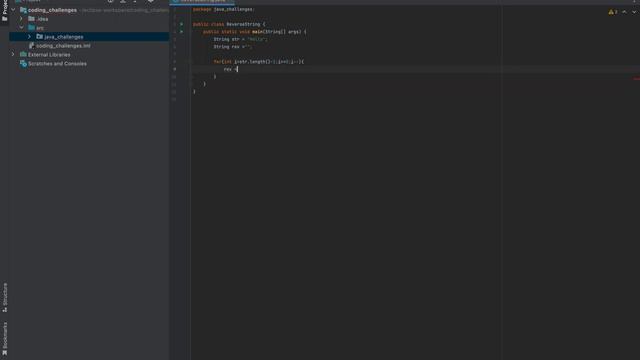Click the coding_challenges.iml file icon
The image size is (640, 360).
(31, 46)
